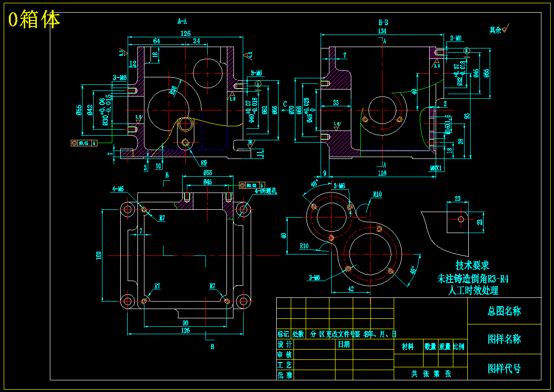The image size is (554, 392).
Task: Click the view direction label "C"
Action: [x=285, y=104]
